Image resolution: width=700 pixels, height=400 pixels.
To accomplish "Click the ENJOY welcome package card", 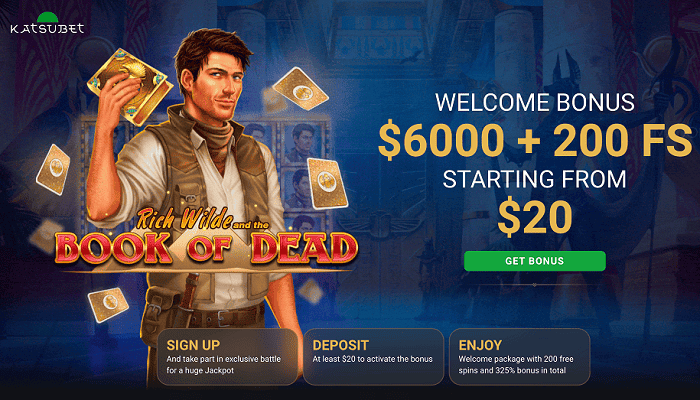I will point(519,357).
